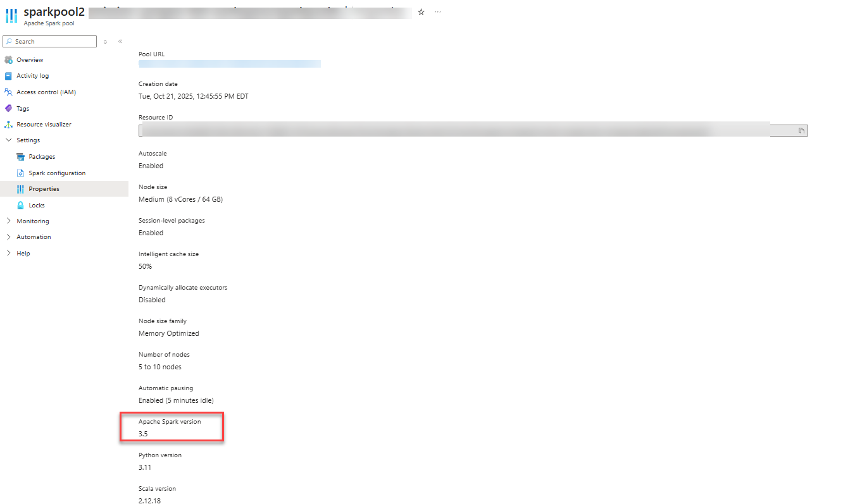Click the 'Session-level packages' label

[172, 221]
